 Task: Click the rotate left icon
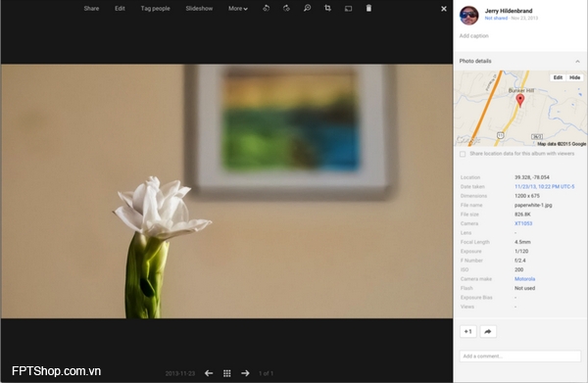coord(266,8)
